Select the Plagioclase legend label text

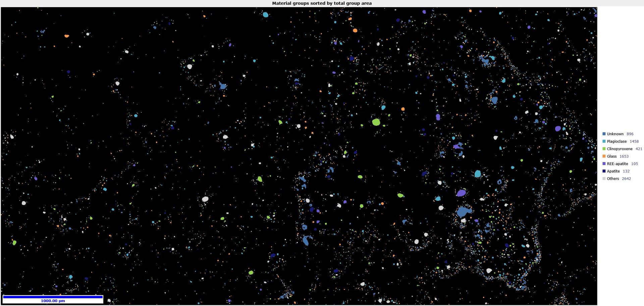pyautogui.click(x=616, y=141)
